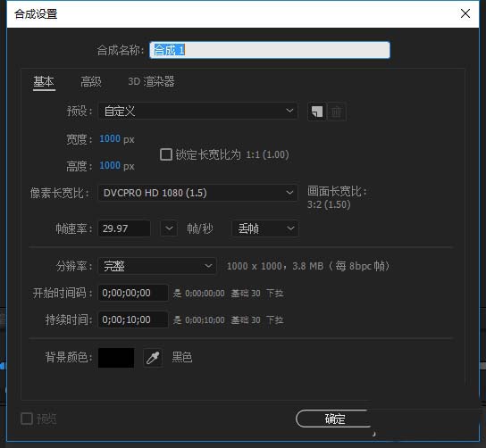Click the delete preset trash icon
This screenshot has height=448, width=486.
coord(337,112)
